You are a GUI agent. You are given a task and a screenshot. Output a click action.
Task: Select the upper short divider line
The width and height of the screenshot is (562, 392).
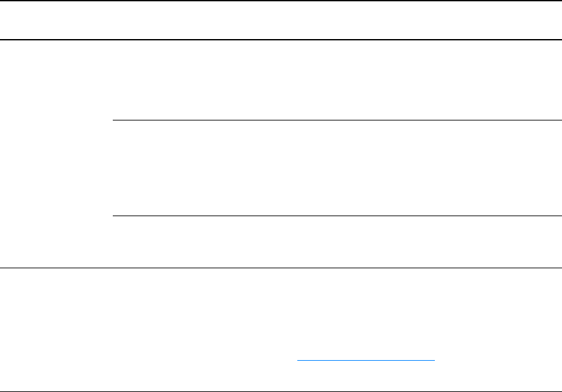[337, 120]
